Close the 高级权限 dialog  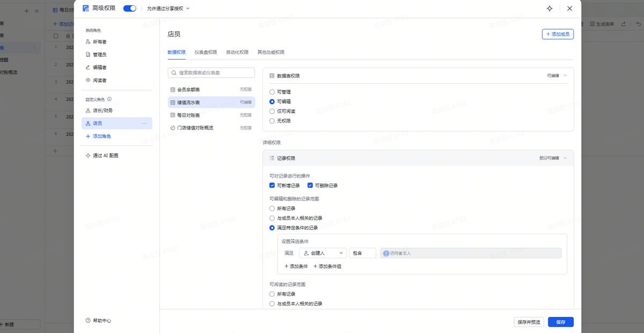point(569,9)
